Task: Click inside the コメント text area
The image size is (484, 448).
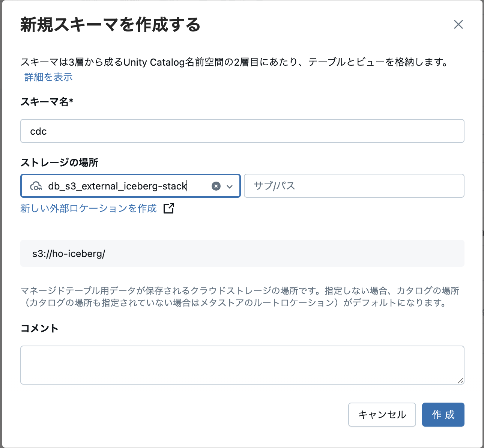Action: click(x=242, y=365)
